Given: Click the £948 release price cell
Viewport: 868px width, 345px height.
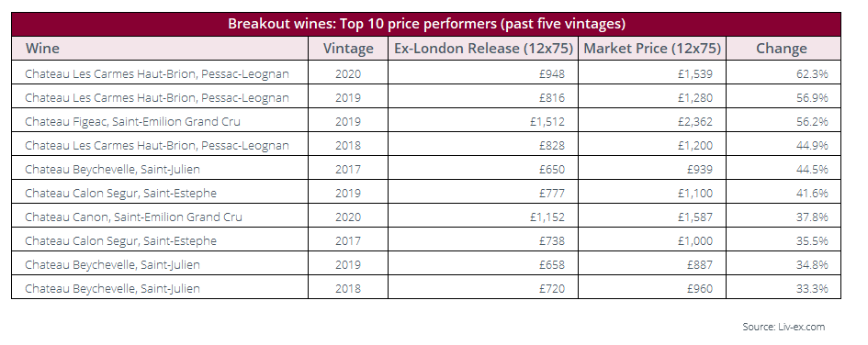Looking at the screenshot, I should pos(552,74).
